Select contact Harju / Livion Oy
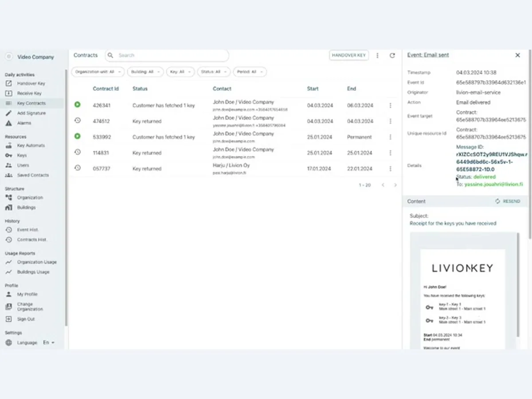This screenshot has height=399, width=532. (x=231, y=165)
